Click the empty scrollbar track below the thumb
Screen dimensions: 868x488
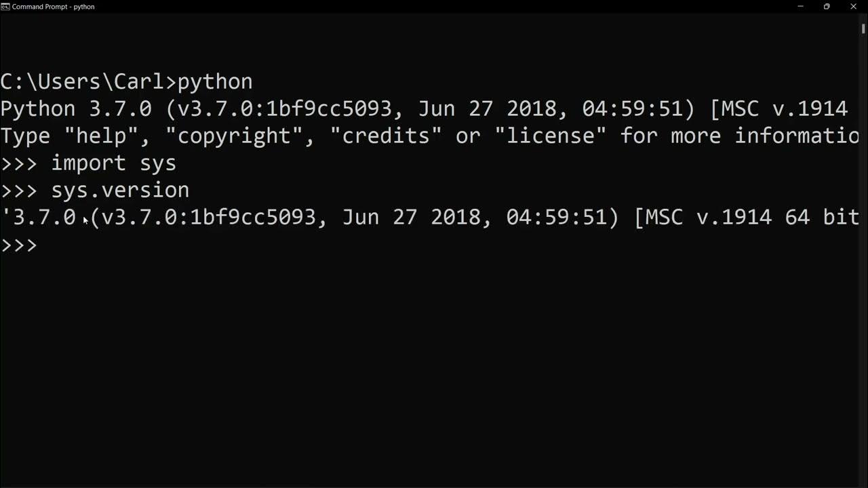(863, 258)
